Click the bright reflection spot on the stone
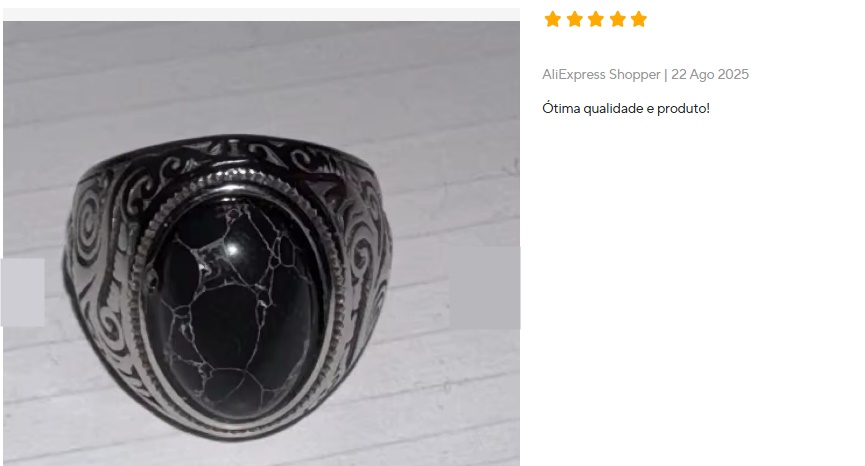Image resolution: width=865 pixels, height=466 pixels. tap(232, 249)
